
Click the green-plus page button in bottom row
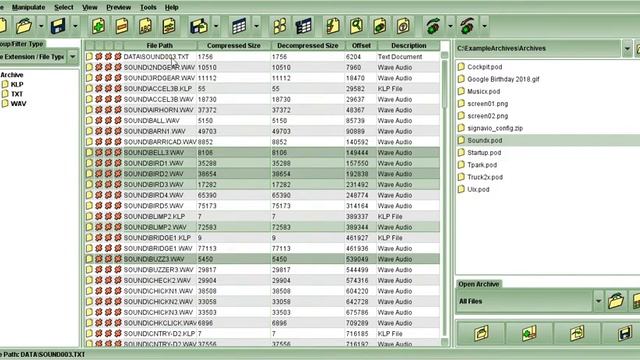pyautogui.click(x=529, y=333)
